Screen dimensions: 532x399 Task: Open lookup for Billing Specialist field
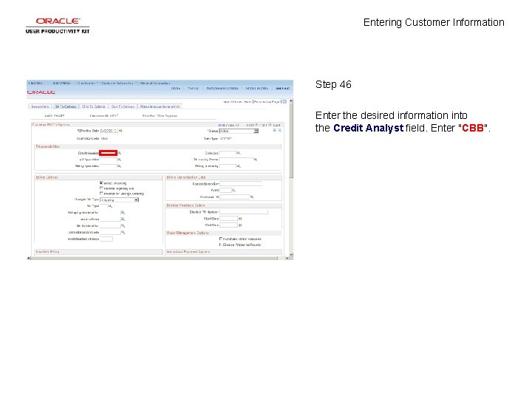tap(120, 166)
